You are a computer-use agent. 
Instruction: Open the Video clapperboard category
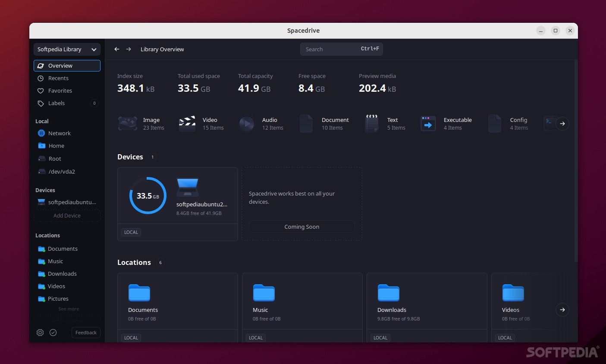tap(187, 124)
